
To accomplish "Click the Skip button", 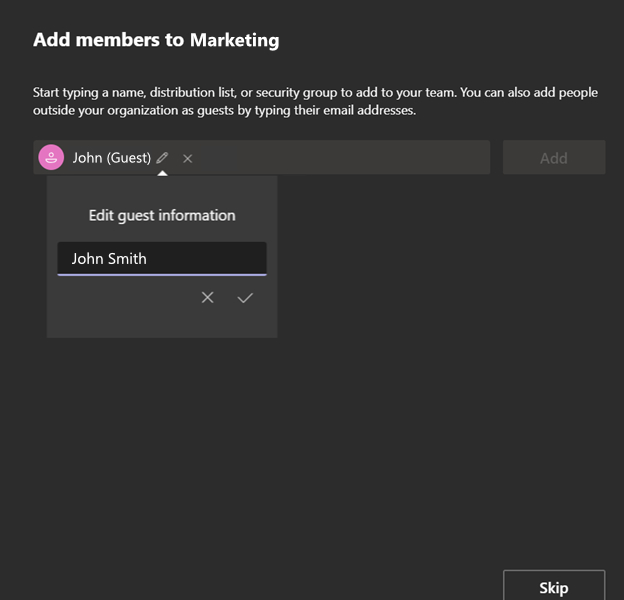I will 554,587.
